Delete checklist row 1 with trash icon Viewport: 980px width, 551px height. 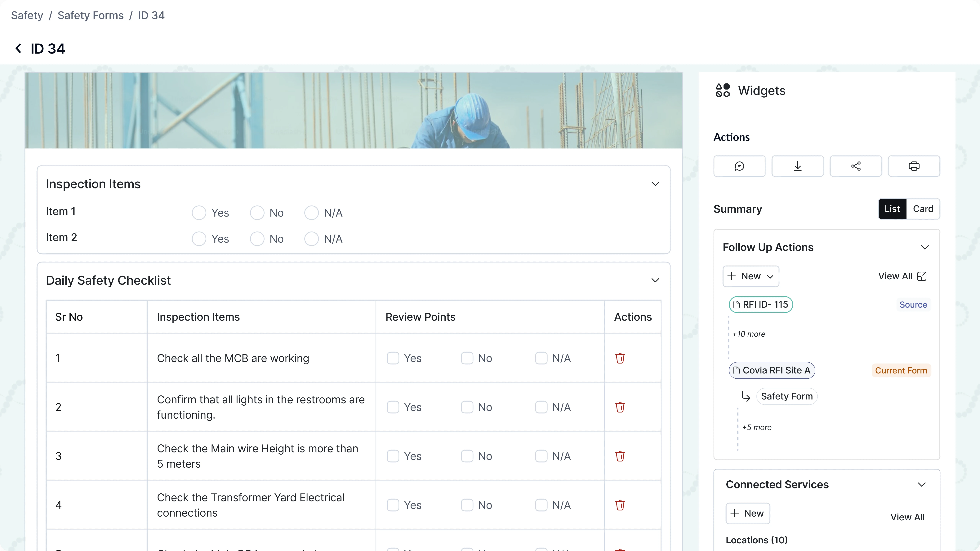(x=620, y=358)
